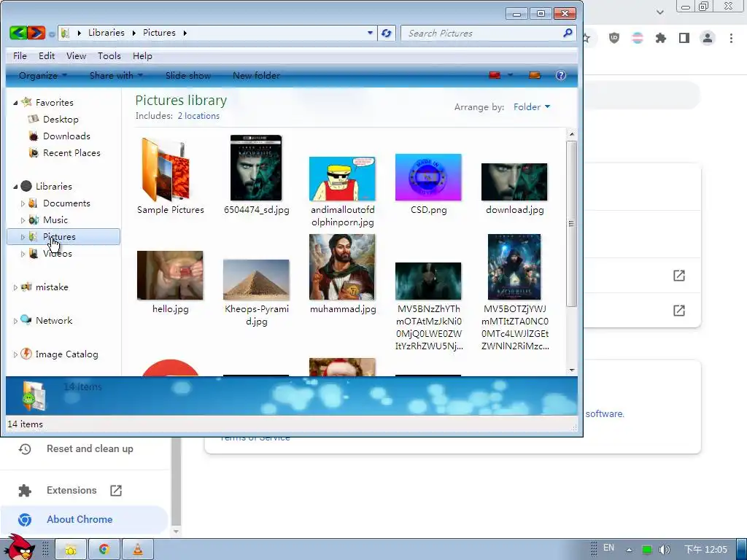Select the CSD.png thumbnail
Image resolution: width=747 pixels, height=560 pixels.
428,177
